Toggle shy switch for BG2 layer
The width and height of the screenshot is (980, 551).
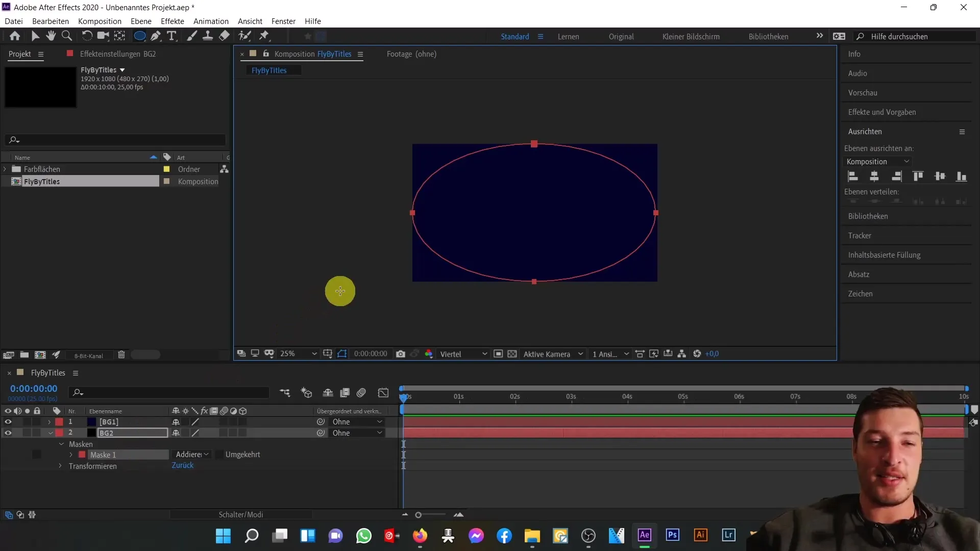pyautogui.click(x=176, y=433)
